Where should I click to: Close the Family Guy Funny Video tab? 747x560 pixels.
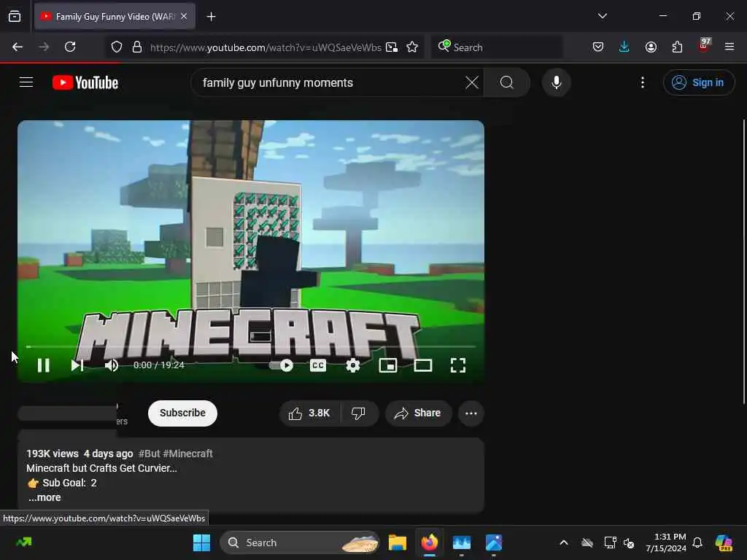(x=184, y=16)
